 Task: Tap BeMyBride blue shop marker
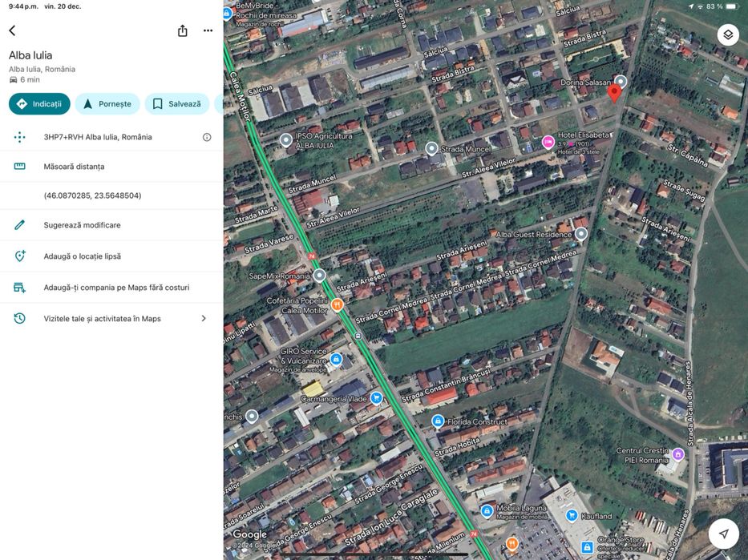(x=228, y=13)
